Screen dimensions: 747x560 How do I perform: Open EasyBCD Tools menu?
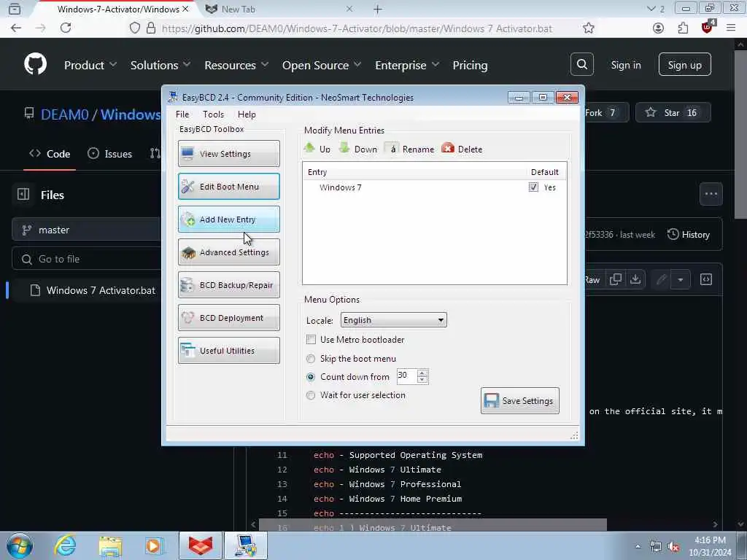213,114
